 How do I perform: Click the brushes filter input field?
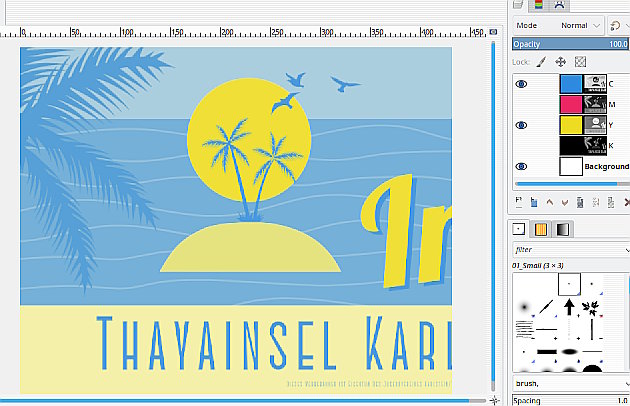567,250
